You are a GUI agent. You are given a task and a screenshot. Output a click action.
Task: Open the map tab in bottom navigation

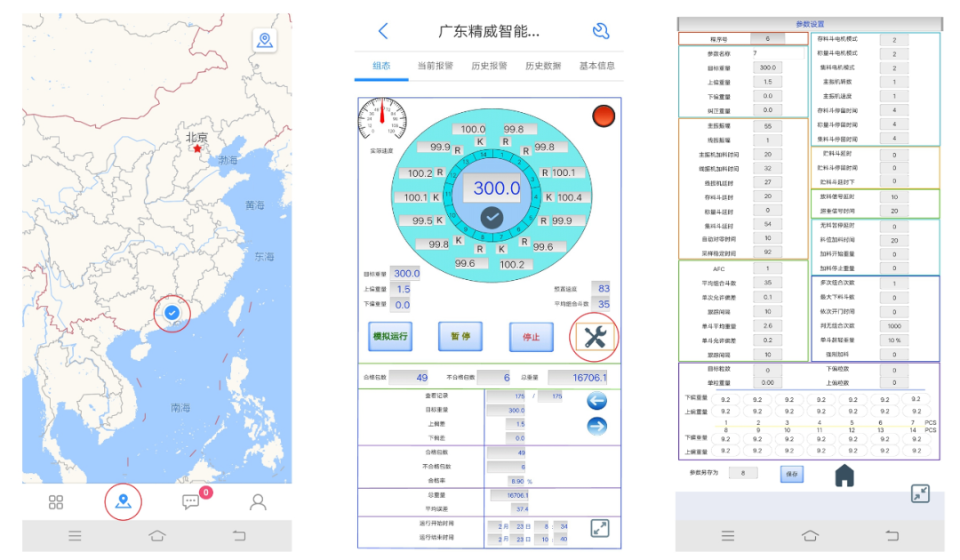click(124, 502)
